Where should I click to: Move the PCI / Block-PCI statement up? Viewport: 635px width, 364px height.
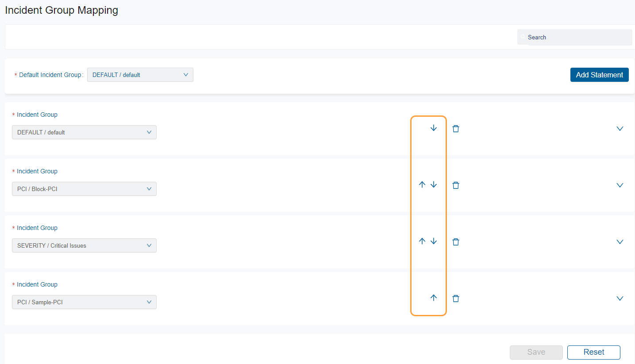[x=422, y=184]
